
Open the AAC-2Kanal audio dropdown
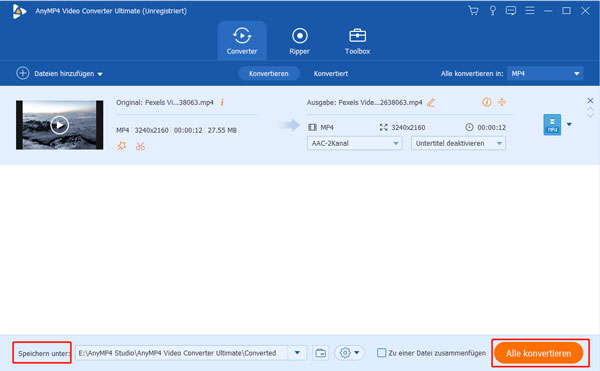pos(354,143)
